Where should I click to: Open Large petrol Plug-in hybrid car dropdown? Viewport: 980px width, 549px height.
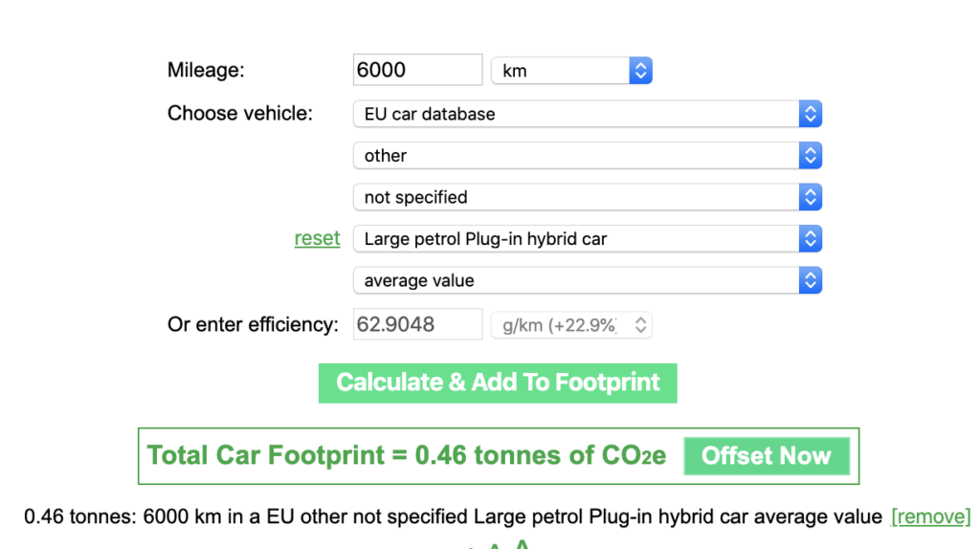pyautogui.click(x=588, y=238)
